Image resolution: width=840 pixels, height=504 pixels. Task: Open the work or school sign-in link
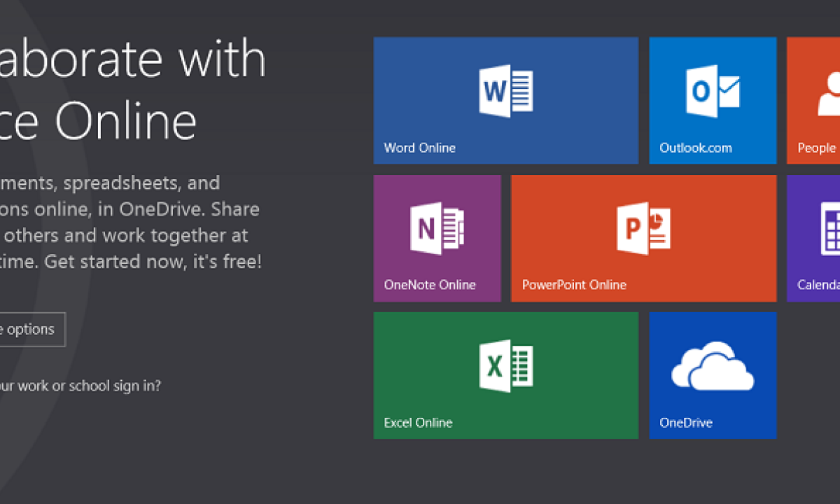(x=80, y=386)
